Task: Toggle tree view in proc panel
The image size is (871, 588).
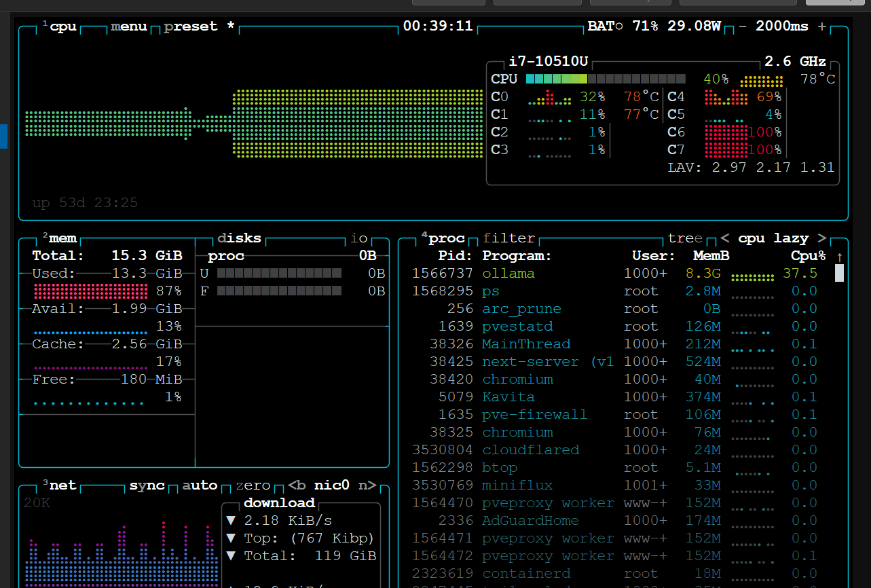Action: coord(685,238)
